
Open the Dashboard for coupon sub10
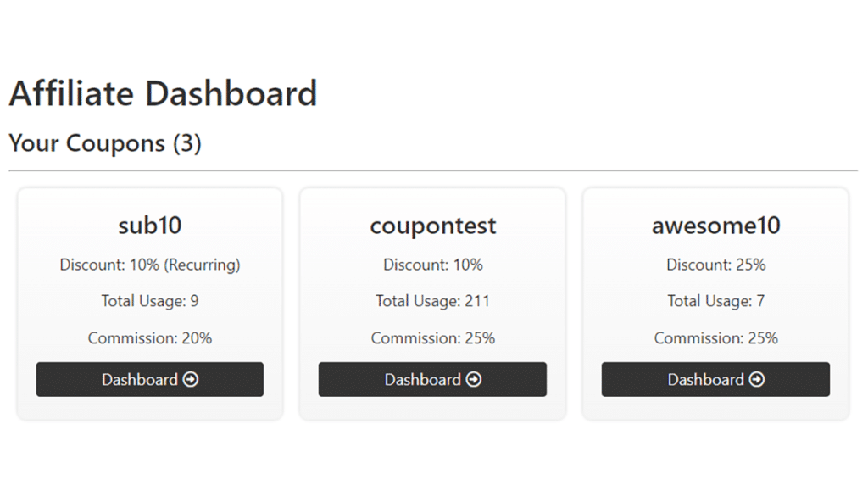(149, 380)
